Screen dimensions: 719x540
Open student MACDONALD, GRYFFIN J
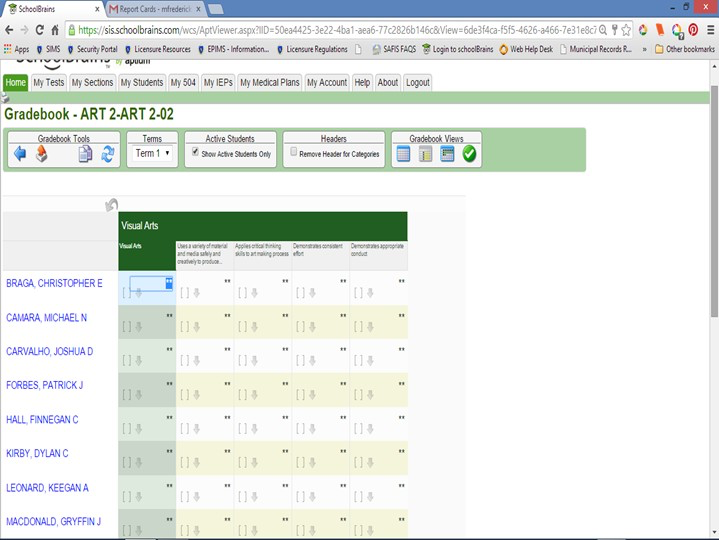coord(53,522)
